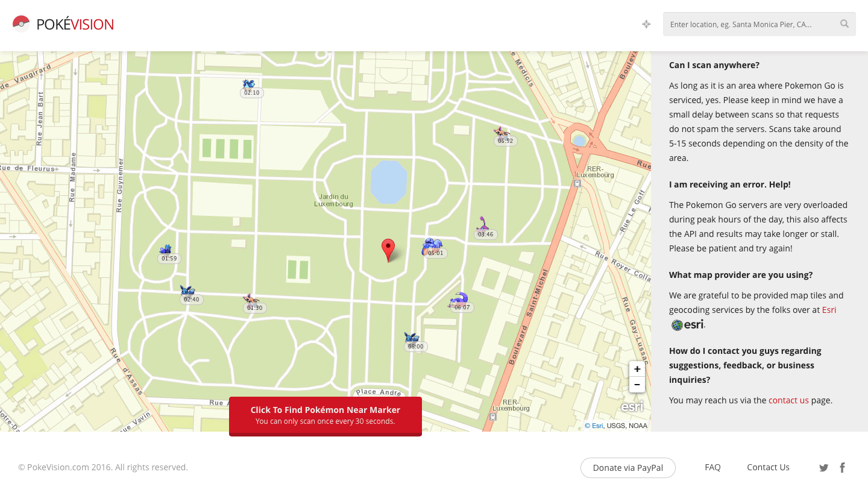This screenshot has height=504, width=868.
Task: Select the Pokémon with timer 02:40
Action: 187,291
